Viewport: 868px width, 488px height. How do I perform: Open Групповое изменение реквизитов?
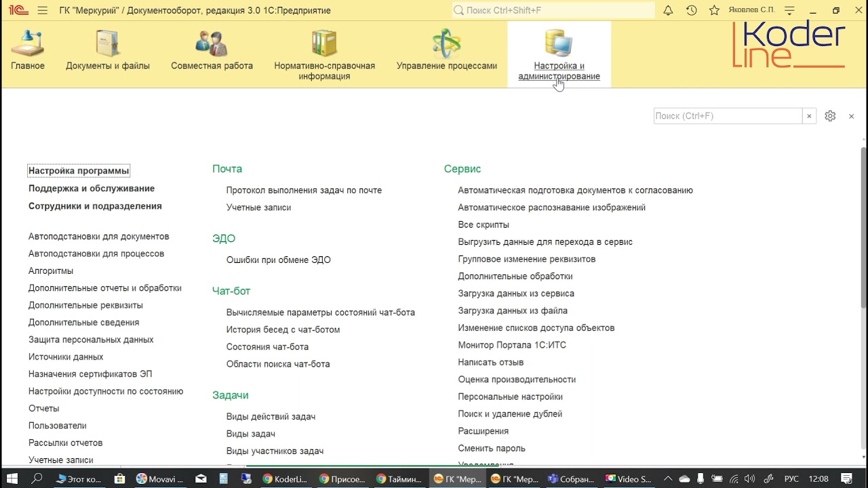527,259
